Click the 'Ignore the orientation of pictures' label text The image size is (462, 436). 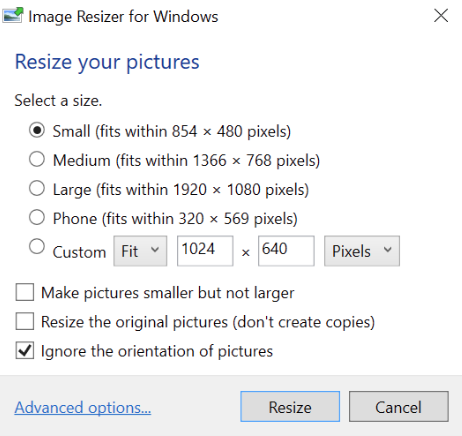(x=157, y=351)
